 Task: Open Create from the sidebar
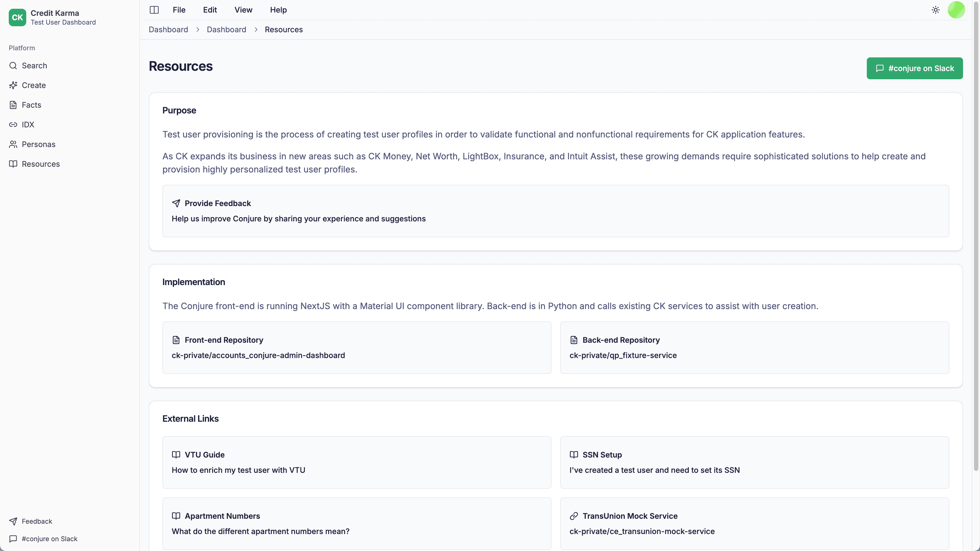[x=33, y=85]
